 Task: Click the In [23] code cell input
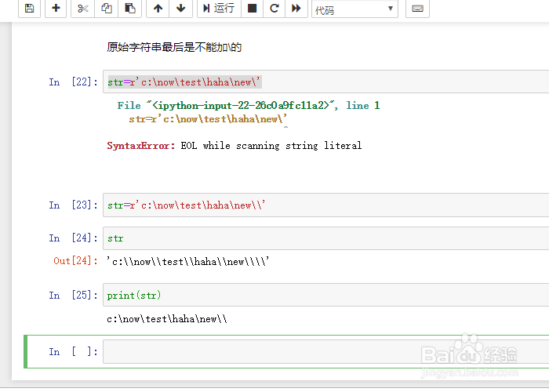325,205
